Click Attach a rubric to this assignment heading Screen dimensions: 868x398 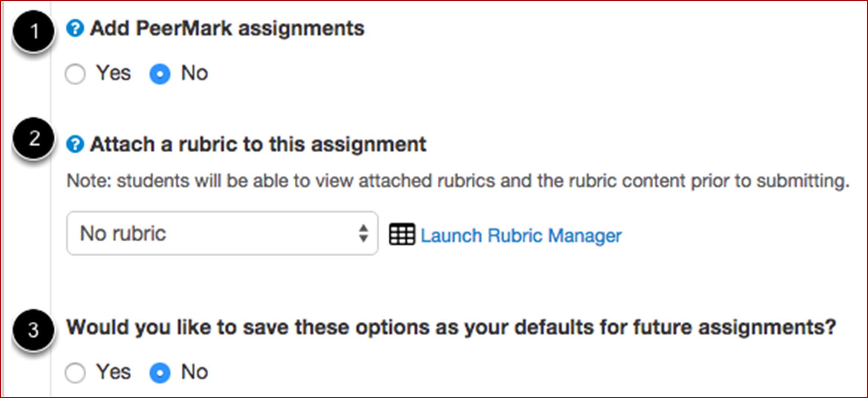click(x=258, y=144)
